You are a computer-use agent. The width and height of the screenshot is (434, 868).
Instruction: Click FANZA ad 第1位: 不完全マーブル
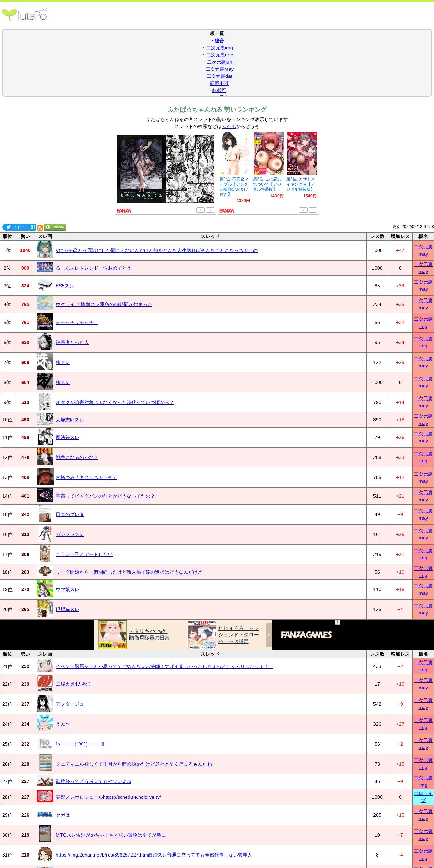(x=234, y=187)
